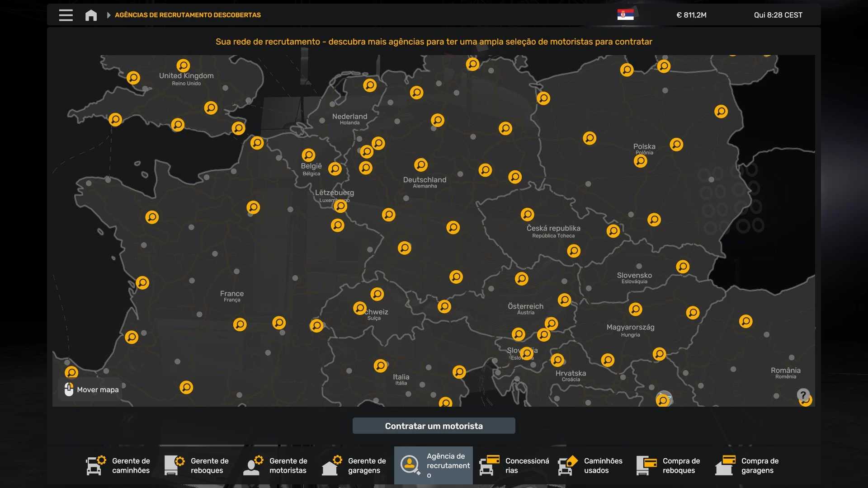Click Contratar um motorista button

(434, 426)
